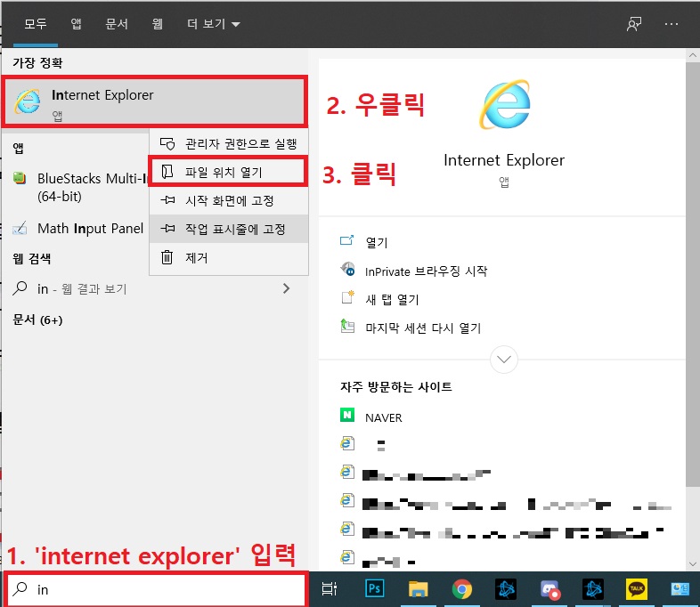
Task: Click the green NAVER icon
Action: tap(347, 415)
